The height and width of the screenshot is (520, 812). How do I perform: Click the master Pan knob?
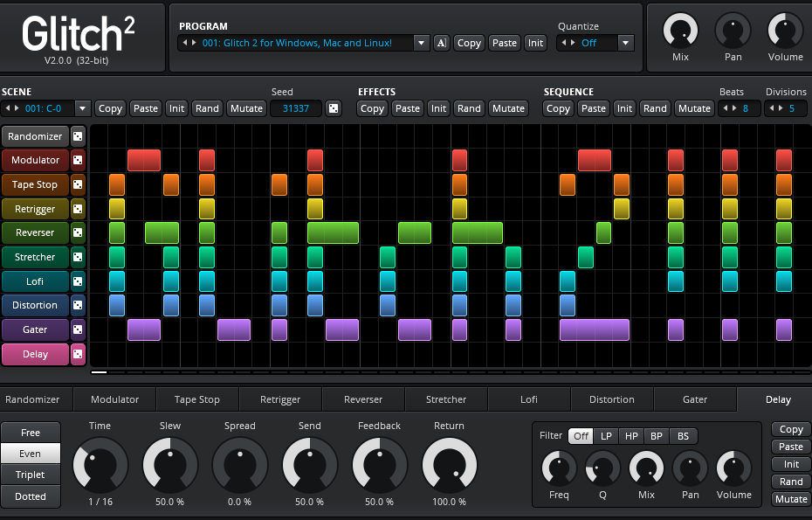tap(733, 31)
